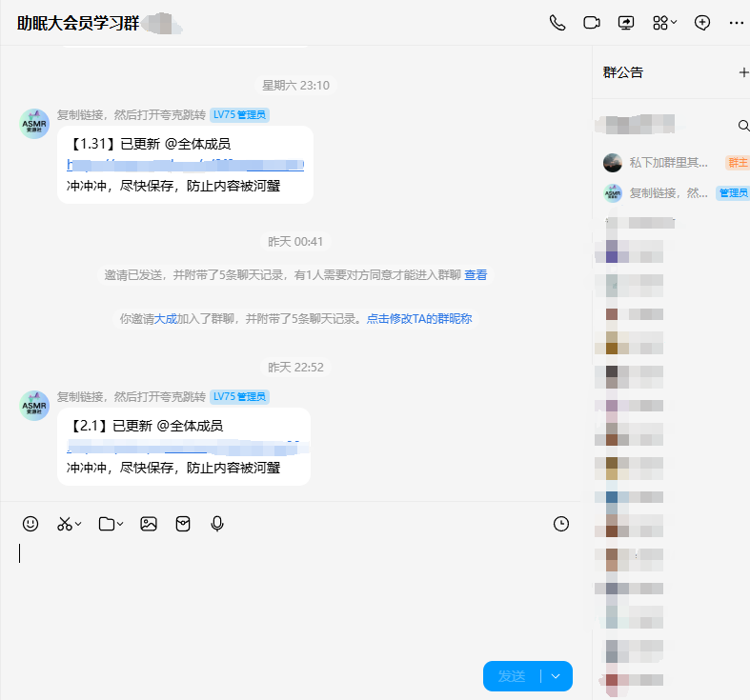Image resolution: width=750 pixels, height=700 pixels.
Task: Expand the file sending options arrow
Action: [120, 524]
